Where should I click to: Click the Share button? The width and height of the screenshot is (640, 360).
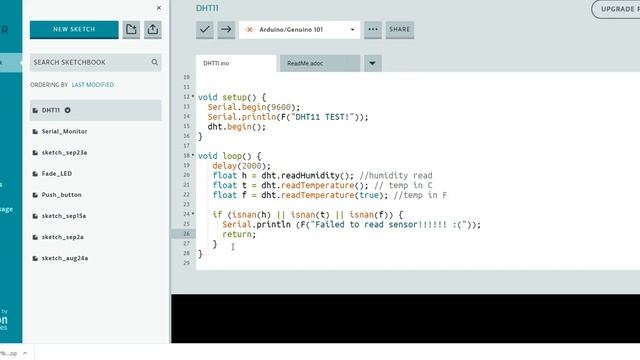(x=400, y=30)
